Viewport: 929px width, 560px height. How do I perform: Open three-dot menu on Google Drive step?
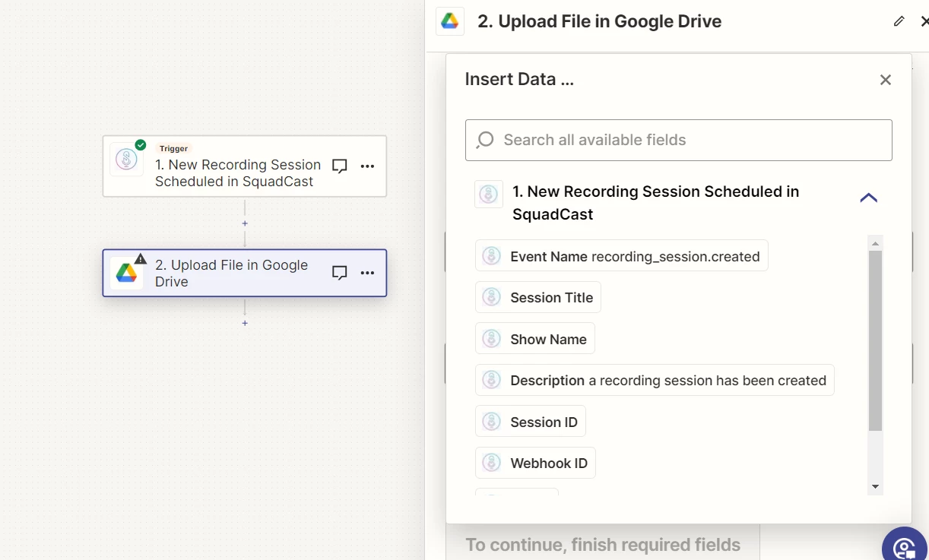point(367,273)
